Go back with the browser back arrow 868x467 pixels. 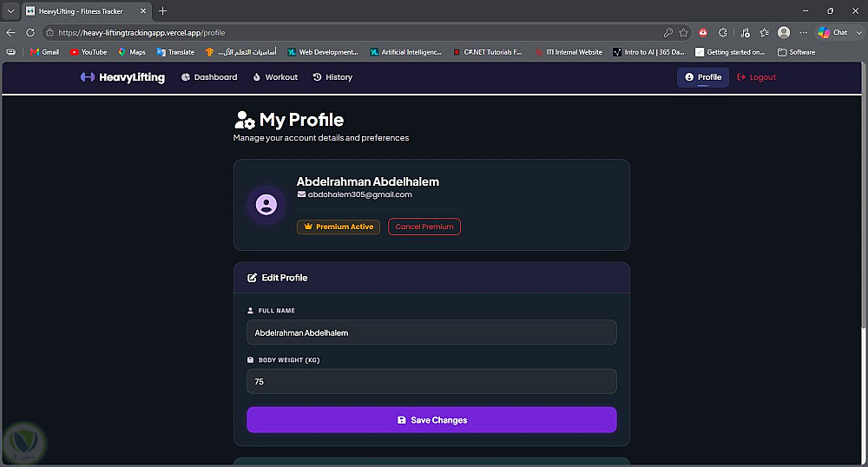click(x=10, y=33)
